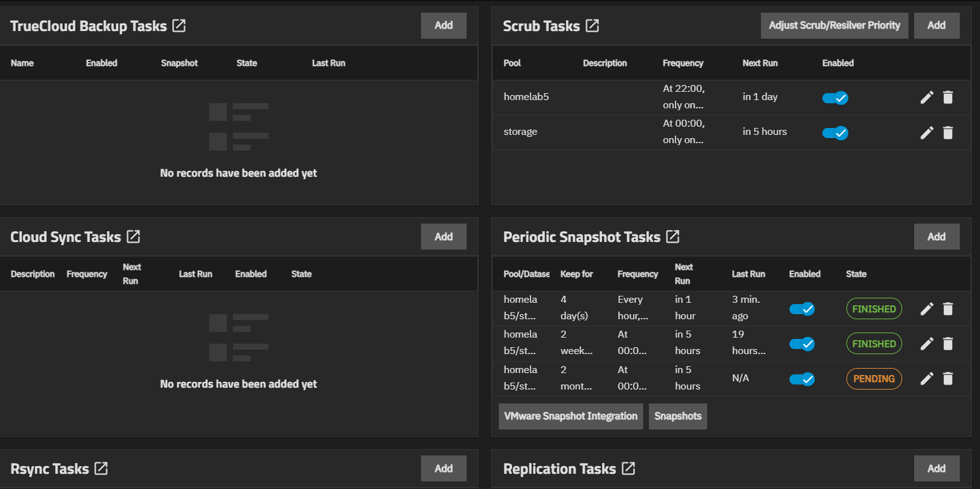Viewport: 980px width, 489px height.
Task: Click Scrub Tasks Description column header
Action: 605,63
